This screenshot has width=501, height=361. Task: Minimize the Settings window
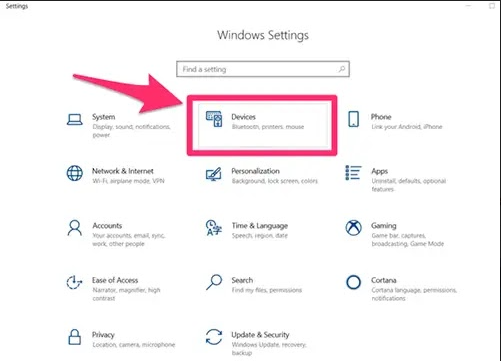tap(468, 6)
